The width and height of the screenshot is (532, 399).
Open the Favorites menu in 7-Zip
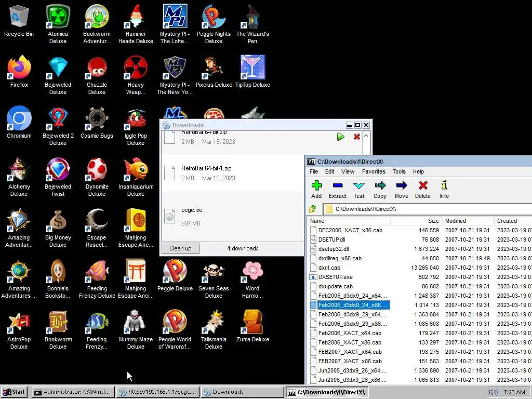pos(374,171)
